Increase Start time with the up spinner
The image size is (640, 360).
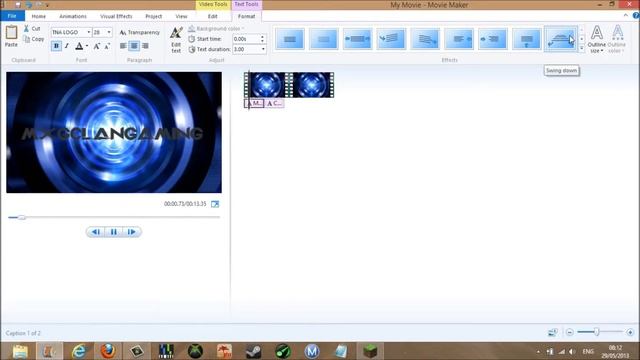pyautogui.click(x=262, y=37)
